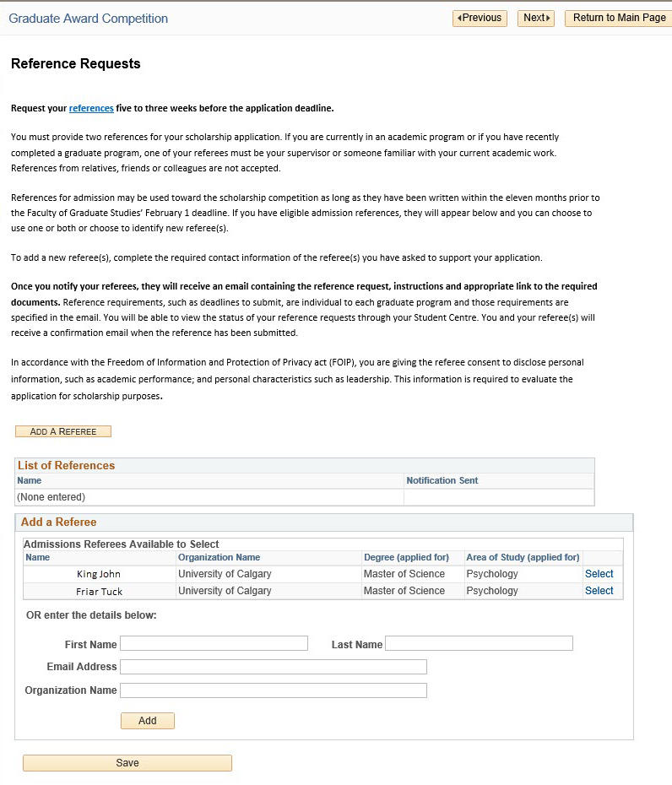Click the Graduate Award Competition title

click(x=89, y=19)
